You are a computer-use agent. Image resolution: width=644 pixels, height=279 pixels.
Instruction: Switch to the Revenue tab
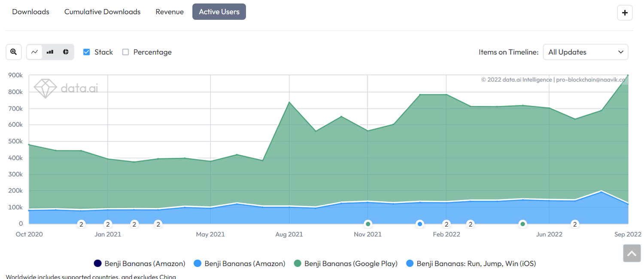[x=170, y=12]
